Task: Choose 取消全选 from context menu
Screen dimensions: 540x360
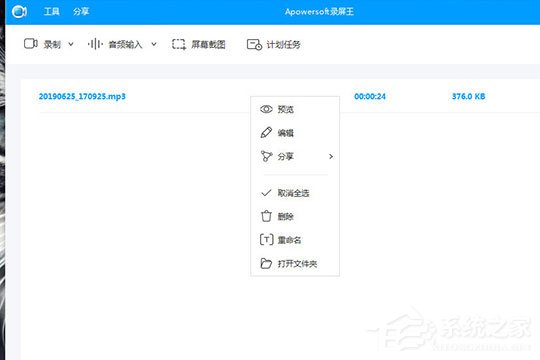Action: click(293, 193)
